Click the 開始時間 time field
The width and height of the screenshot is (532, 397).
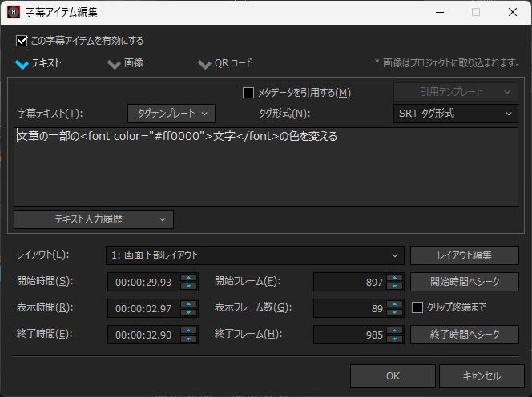[144, 282]
